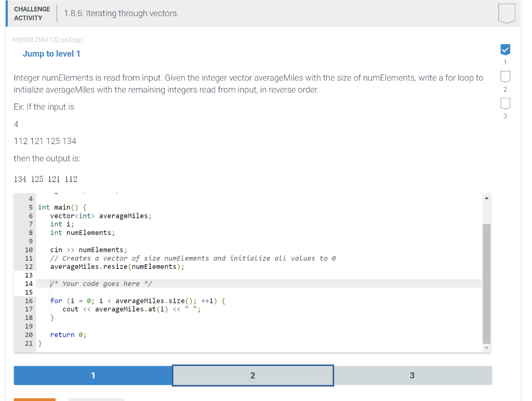
Task: Click the scrollbar down arrow in the code editor
Action: [486, 347]
